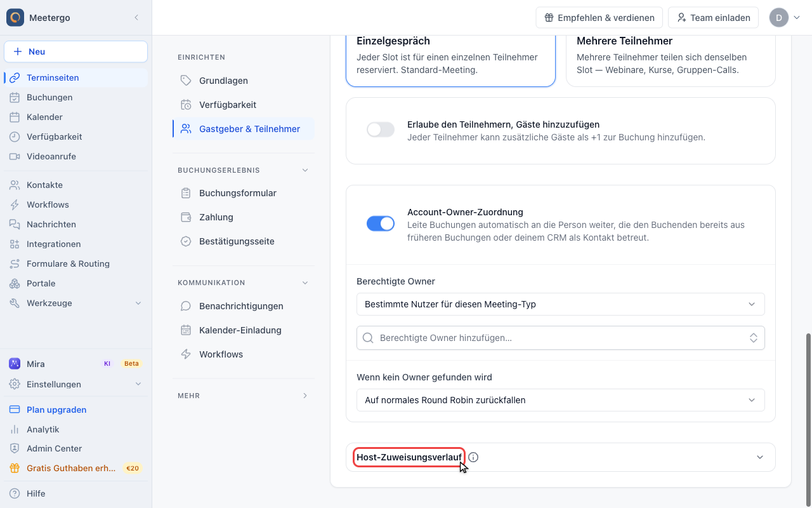Image resolution: width=812 pixels, height=508 pixels.
Task: Click the Empfehlen & verdienen button
Action: [x=599, y=18]
